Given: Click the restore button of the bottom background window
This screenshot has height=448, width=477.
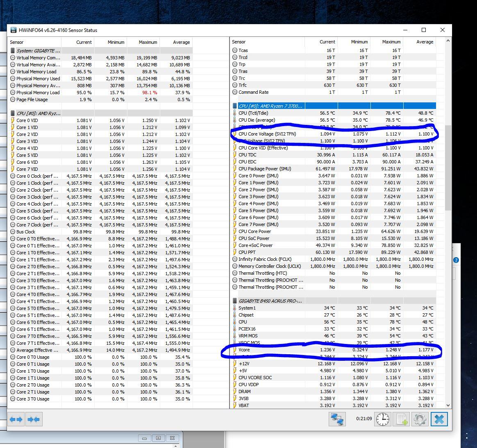Looking at the screenshot, I should pos(158,438).
